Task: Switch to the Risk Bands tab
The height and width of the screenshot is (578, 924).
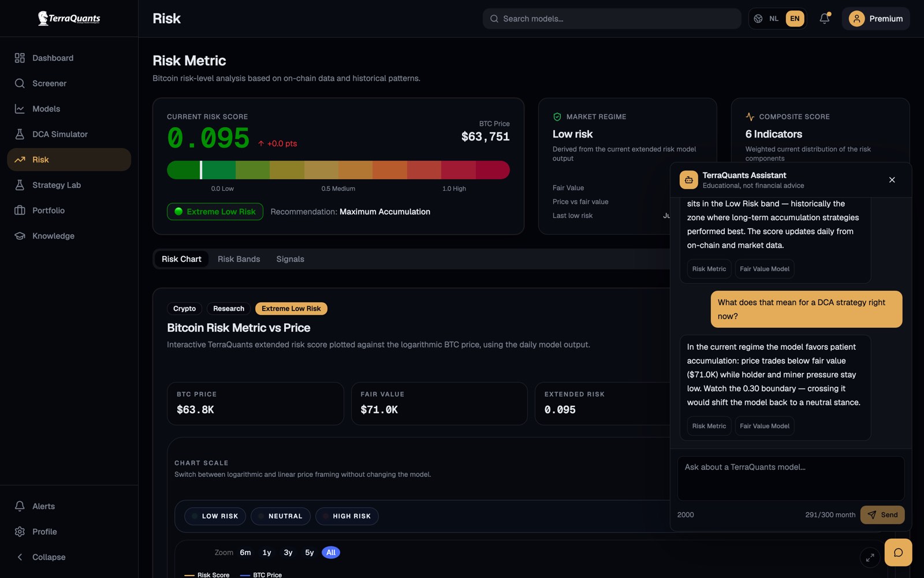Action: click(239, 259)
